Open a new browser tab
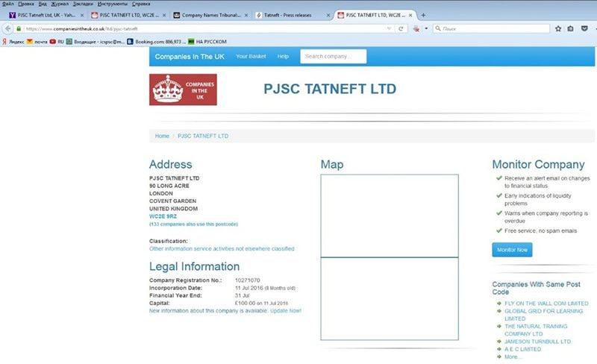Image resolution: width=597 pixels, height=364 pixels. (423, 15)
